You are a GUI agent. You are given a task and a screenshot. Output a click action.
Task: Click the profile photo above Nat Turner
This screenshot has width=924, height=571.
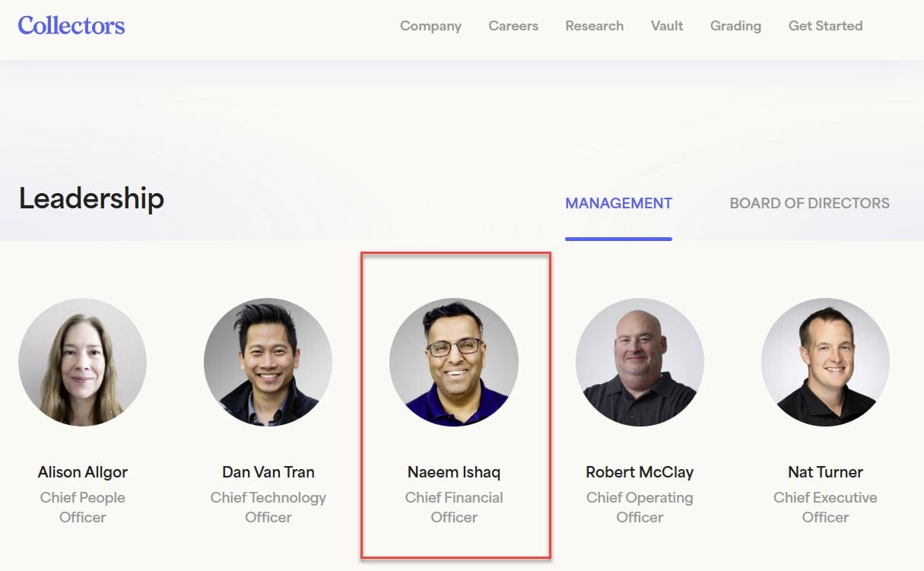825,362
